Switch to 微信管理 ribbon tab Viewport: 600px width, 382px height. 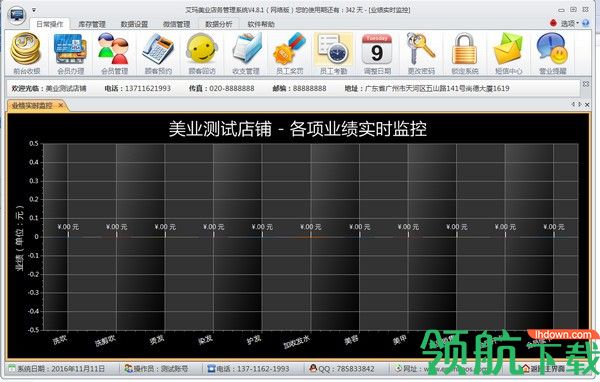click(176, 24)
